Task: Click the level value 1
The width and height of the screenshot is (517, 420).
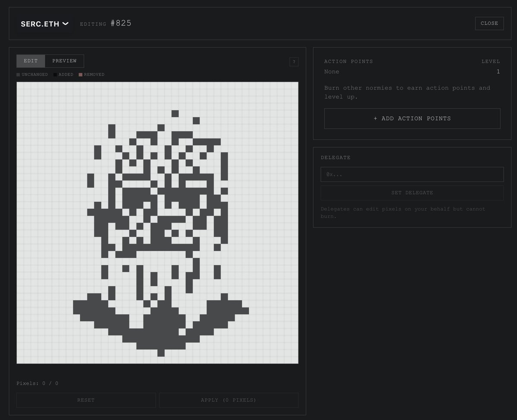Action: (498, 72)
